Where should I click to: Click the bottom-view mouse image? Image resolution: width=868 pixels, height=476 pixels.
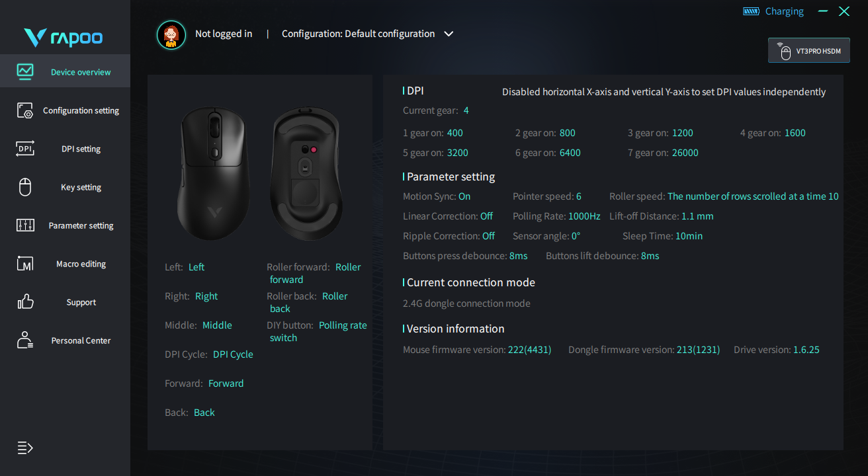(306, 173)
